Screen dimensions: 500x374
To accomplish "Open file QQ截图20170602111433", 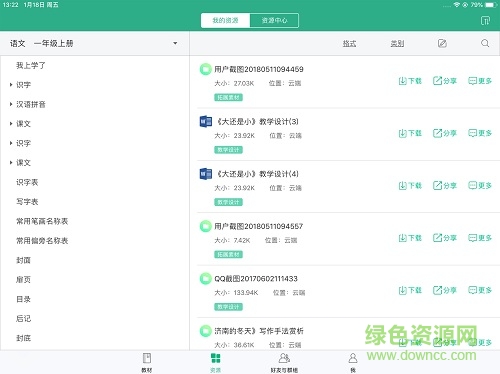I will 256,279.
